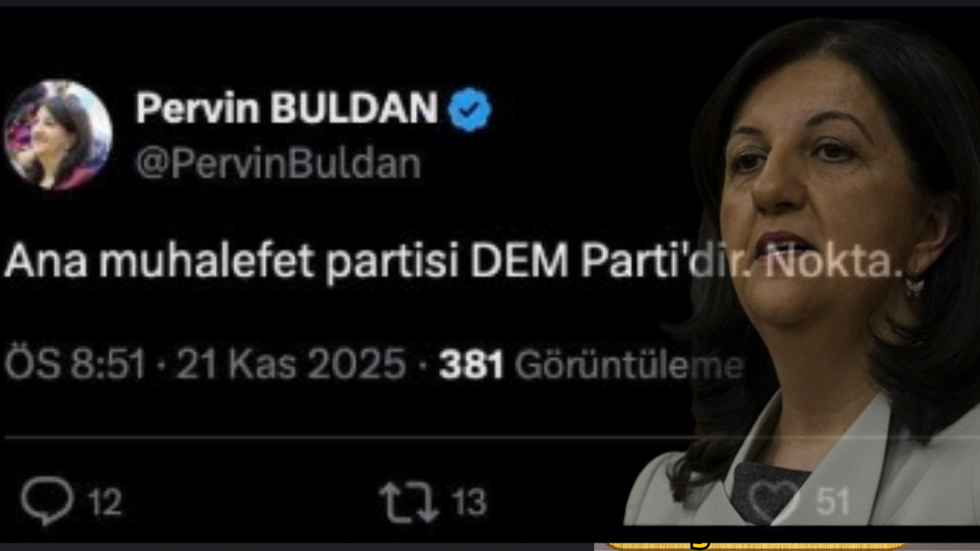Select the reply count 12
The image size is (980, 551).
click(x=104, y=503)
